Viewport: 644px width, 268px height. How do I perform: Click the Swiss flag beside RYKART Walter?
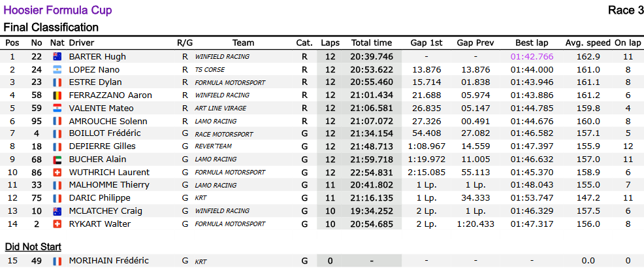pyautogui.click(x=57, y=224)
